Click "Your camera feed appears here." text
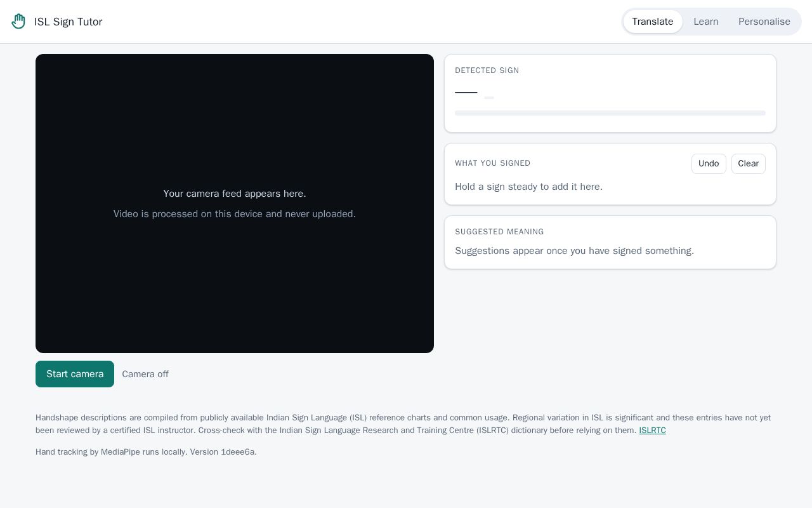 [x=235, y=194]
